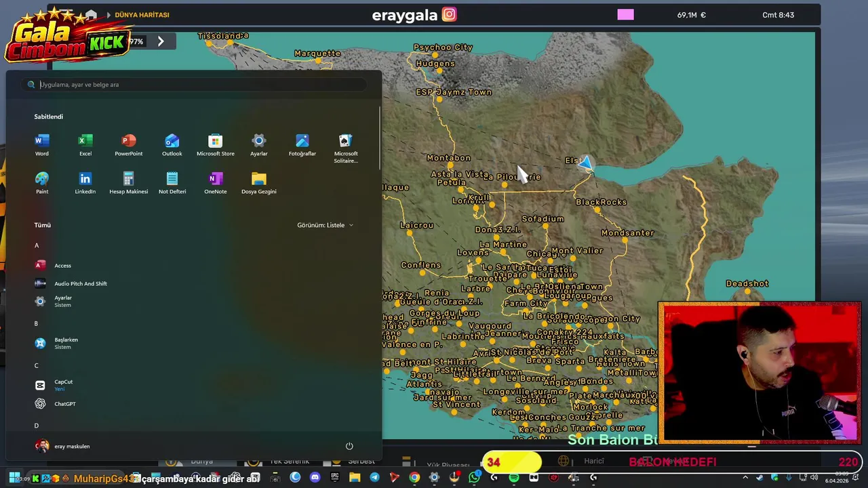Open Epic Games Launcher in taskbar

[335, 477]
